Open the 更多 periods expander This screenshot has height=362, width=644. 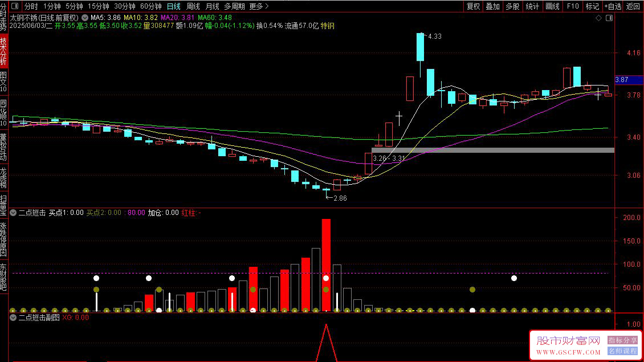(259, 6)
